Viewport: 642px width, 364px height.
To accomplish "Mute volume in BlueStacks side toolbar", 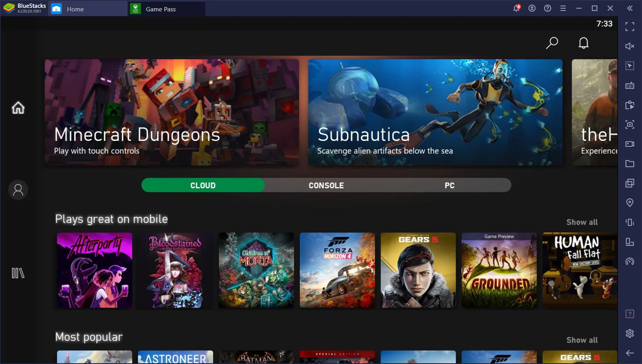I will 629,46.
